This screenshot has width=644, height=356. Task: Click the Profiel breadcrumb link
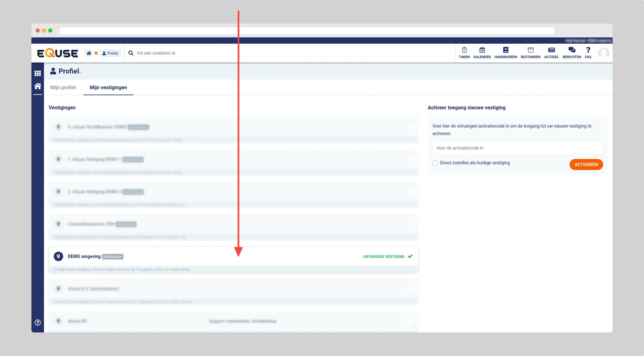coord(110,53)
